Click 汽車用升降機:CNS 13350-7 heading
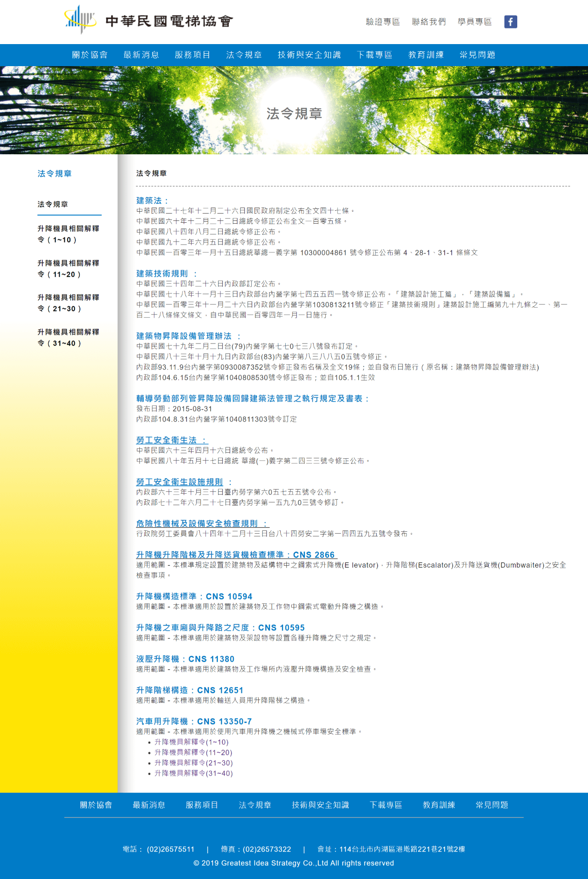The height and width of the screenshot is (879, 588). (x=194, y=721)
